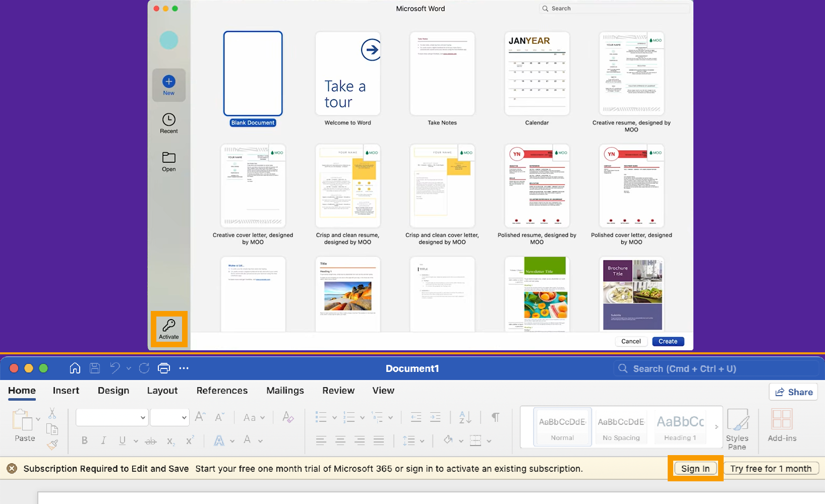
Task: Click the Increase Indent icon
Action: click(435, 417)
